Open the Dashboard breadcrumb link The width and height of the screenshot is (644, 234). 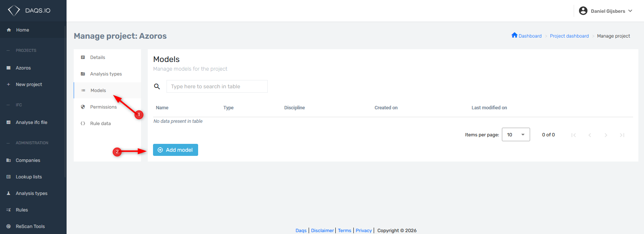pos(530,36)
